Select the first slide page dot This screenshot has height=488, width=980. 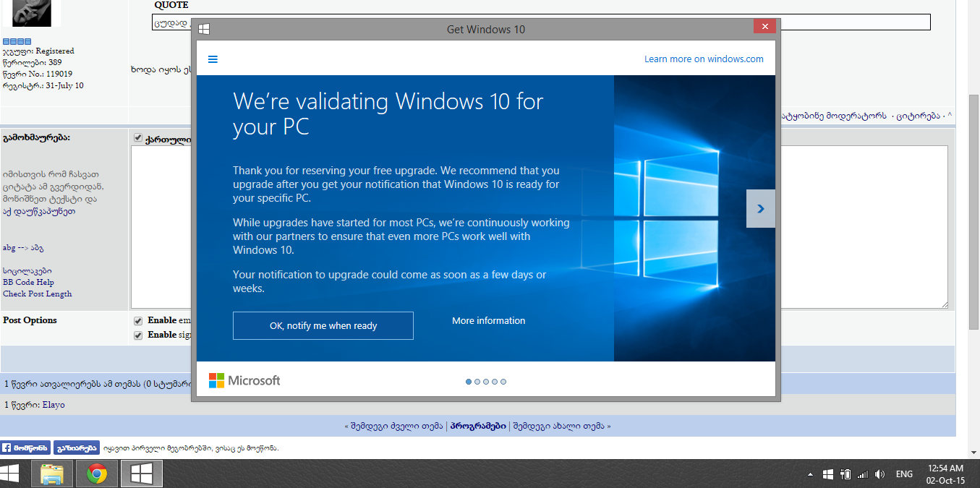coord(469,381)
